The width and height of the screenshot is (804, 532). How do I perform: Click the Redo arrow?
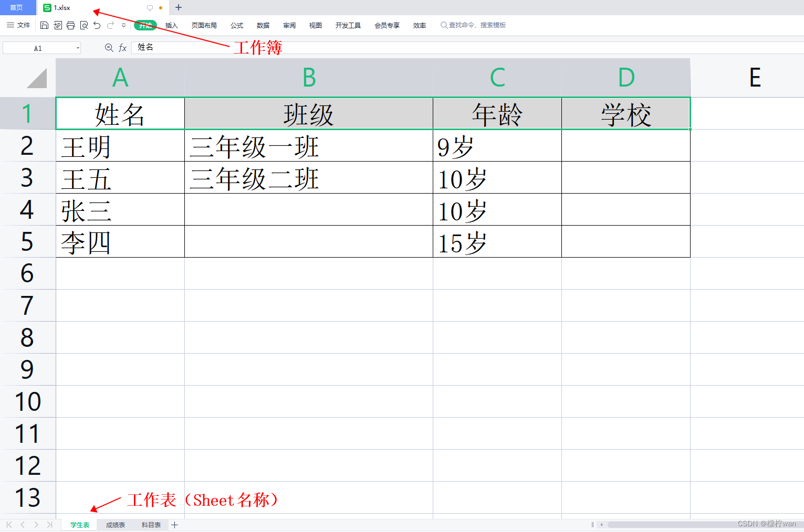(x=110, y=25)
